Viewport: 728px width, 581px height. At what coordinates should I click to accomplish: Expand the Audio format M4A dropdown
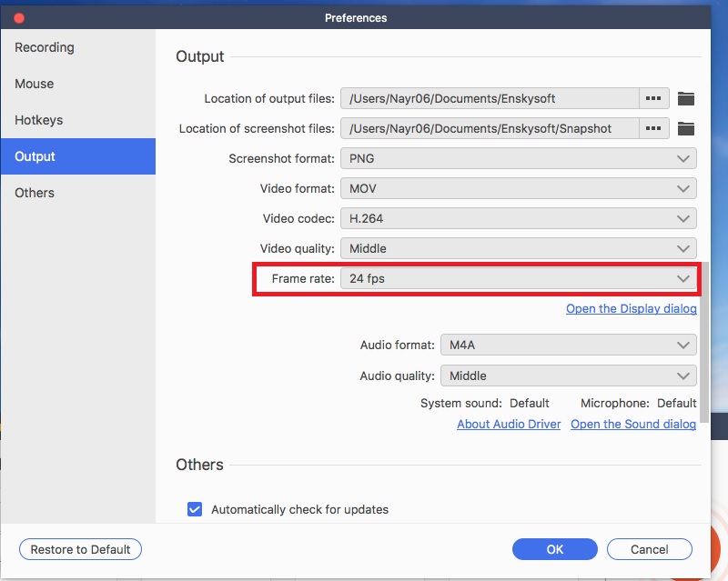[568, 346]
